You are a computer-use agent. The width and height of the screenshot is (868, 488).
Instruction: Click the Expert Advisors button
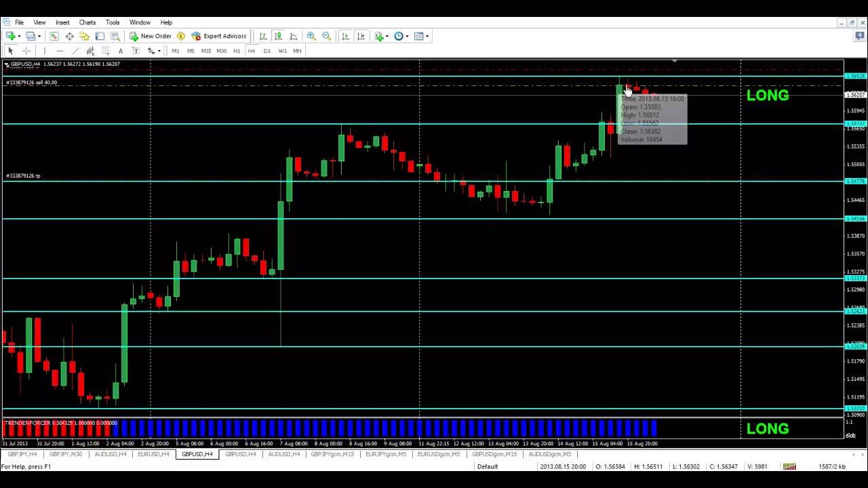point(218,36)
